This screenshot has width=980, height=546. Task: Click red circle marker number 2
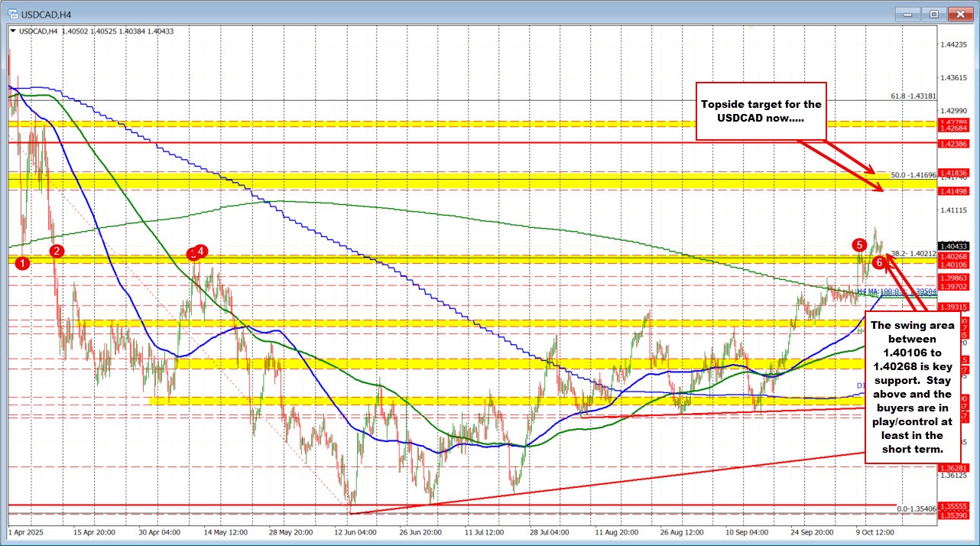pyautogui.click(x=57, y=251)
